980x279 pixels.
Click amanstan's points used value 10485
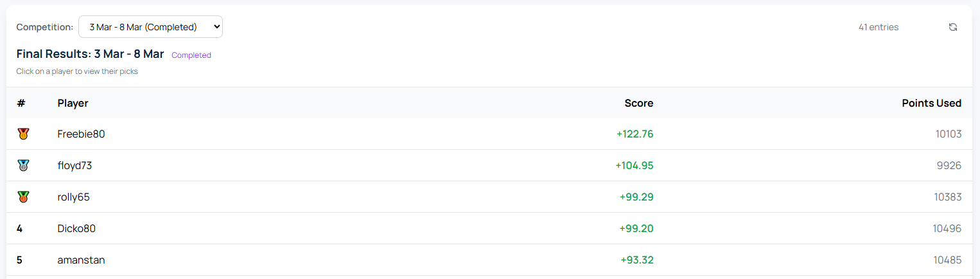(947, 260)
